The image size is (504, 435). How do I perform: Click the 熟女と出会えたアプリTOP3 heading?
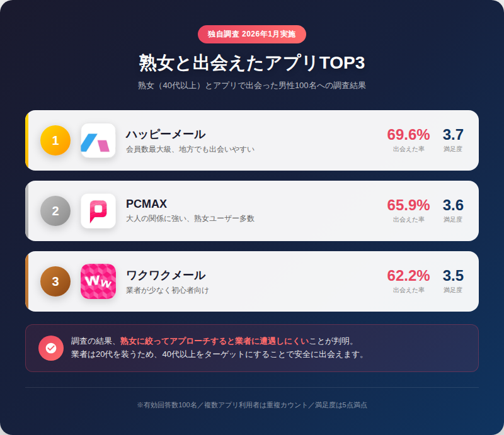[x=252, y=64]
